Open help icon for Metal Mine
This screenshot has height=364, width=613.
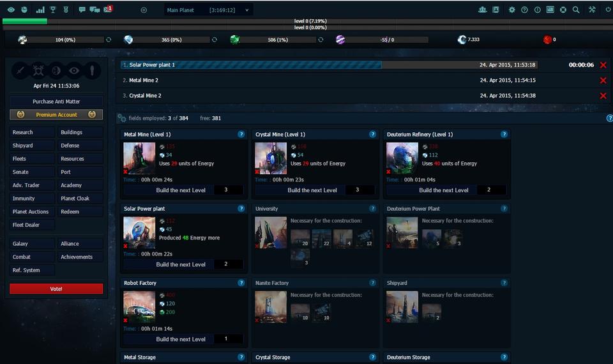click(241, 134)
